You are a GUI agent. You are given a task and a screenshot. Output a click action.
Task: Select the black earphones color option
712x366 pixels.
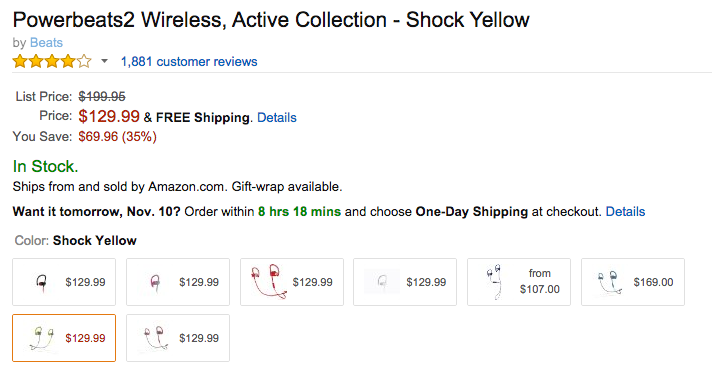[x=64, y=282]
